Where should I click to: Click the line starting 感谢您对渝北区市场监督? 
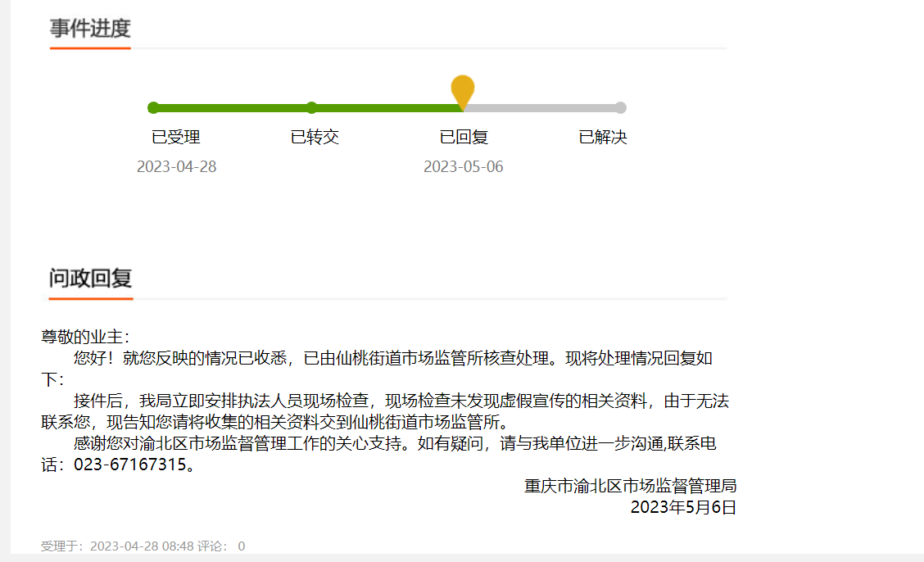click(395, 443)
